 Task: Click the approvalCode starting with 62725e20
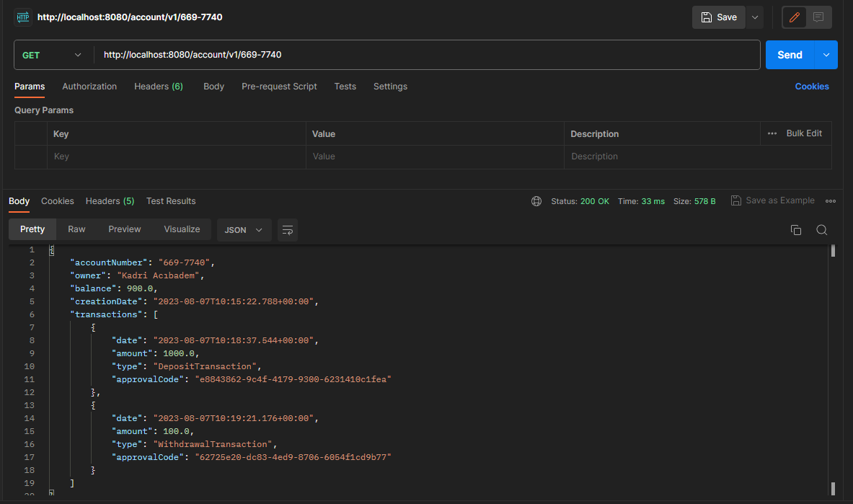(x=293, y=458)
